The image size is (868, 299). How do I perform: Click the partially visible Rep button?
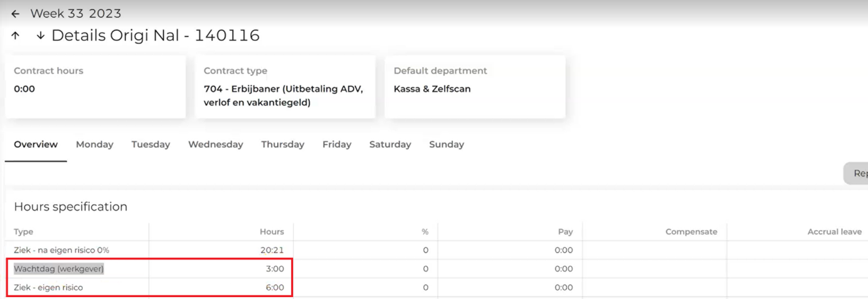(x=858, y=173)
